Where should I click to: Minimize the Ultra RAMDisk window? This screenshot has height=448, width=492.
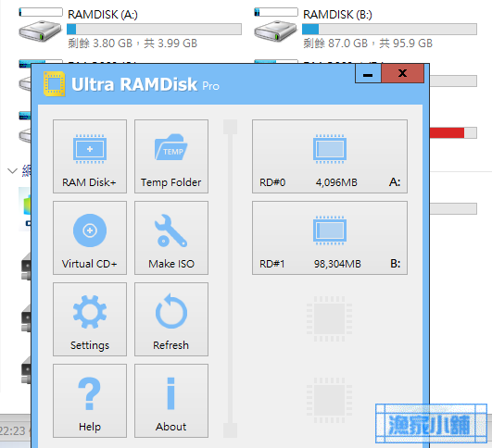[368, 74]
